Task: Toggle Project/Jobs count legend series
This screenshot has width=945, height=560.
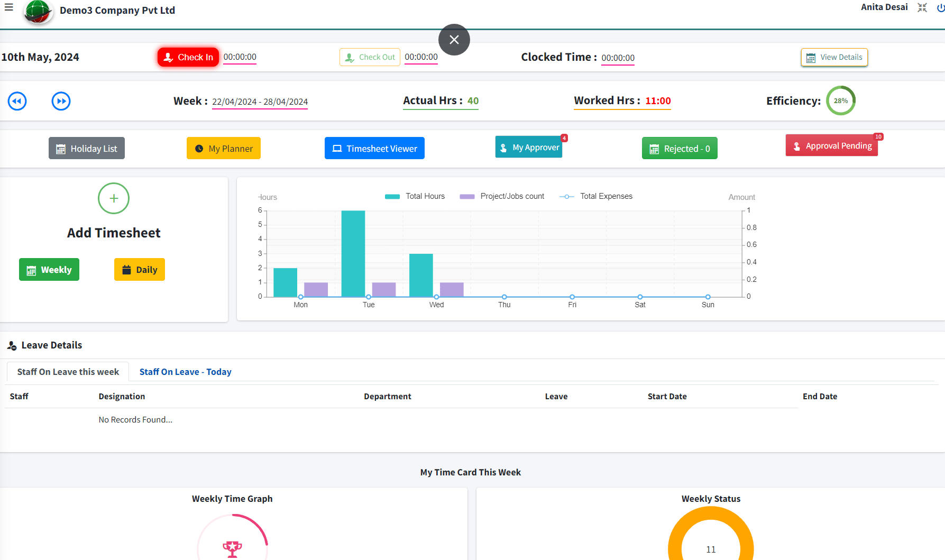Action: coord(502,196)
